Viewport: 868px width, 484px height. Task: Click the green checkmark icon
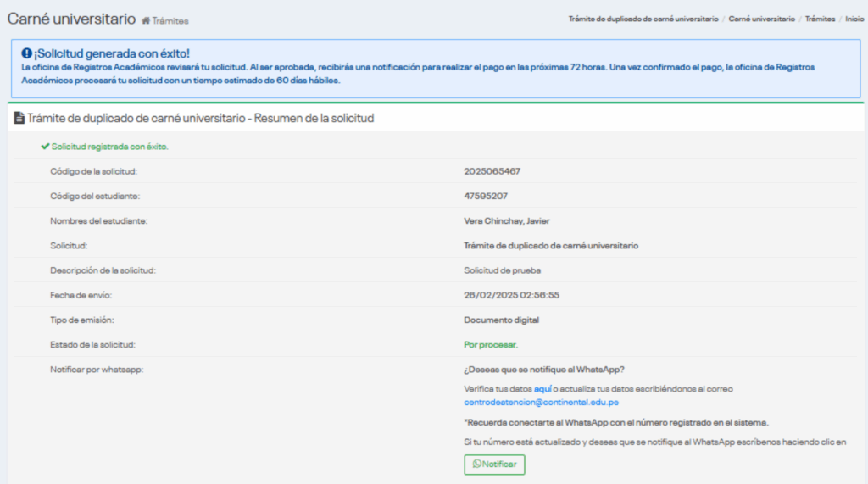tap(45, 147)
